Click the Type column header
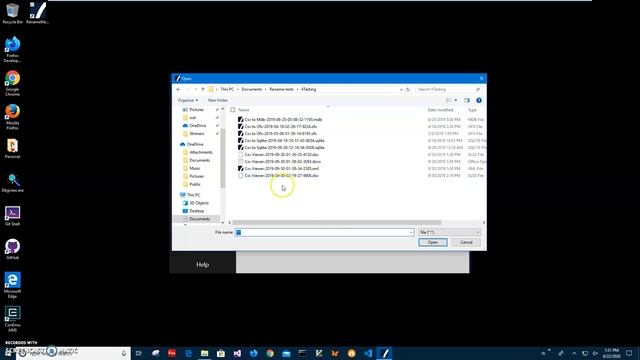This screenshot has width=640, height=360. [x=473, y=110]
